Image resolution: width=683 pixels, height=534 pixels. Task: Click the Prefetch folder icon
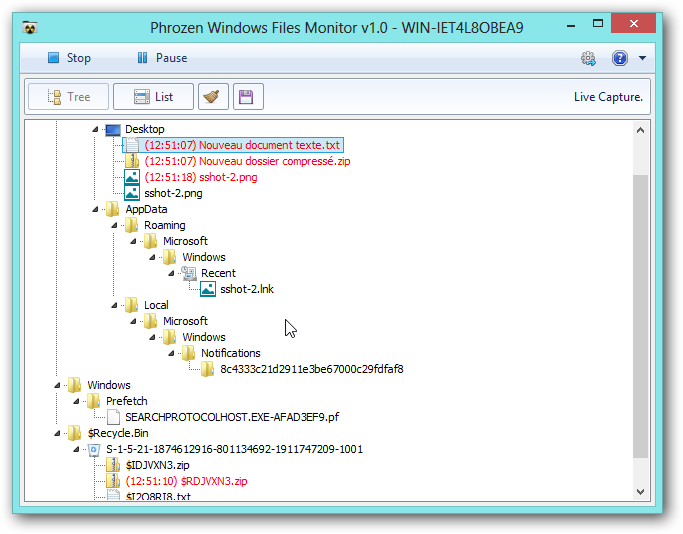pos(94,401)
